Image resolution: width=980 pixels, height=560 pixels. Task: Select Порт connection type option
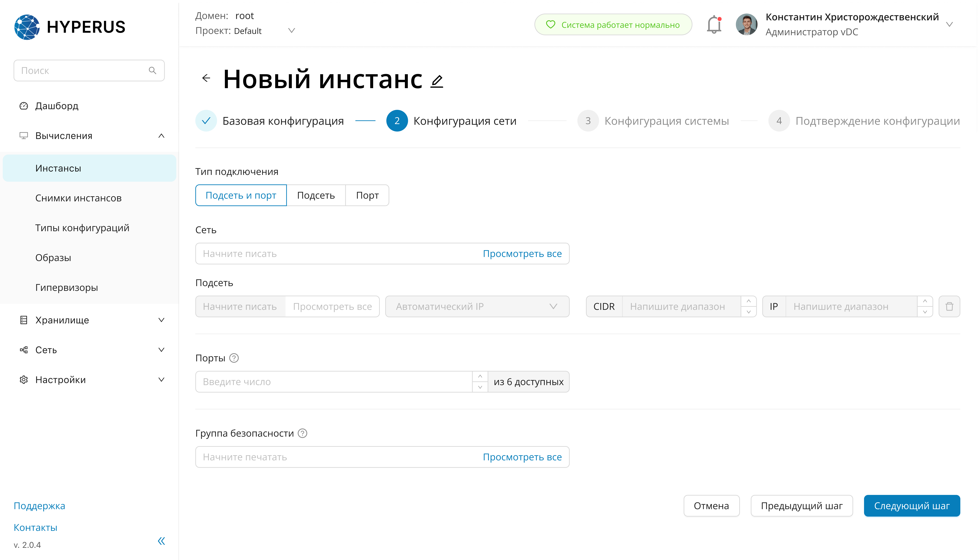point(367,195)
